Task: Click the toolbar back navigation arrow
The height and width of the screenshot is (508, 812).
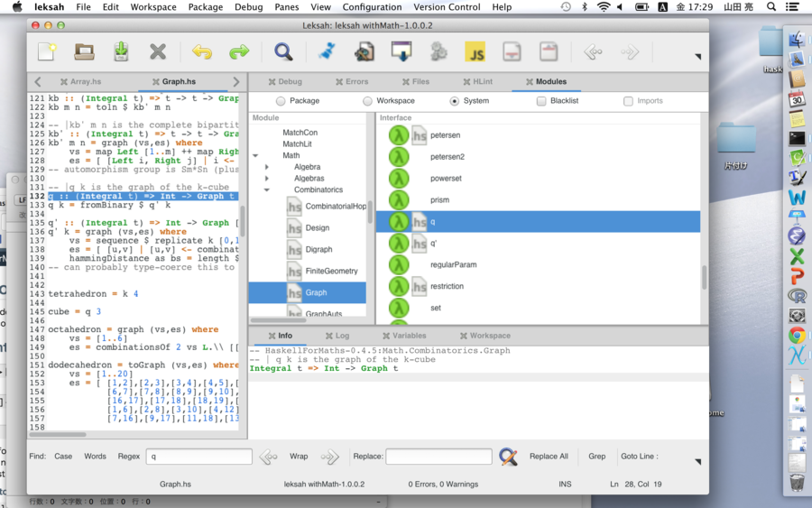Action: coord(593,51)
